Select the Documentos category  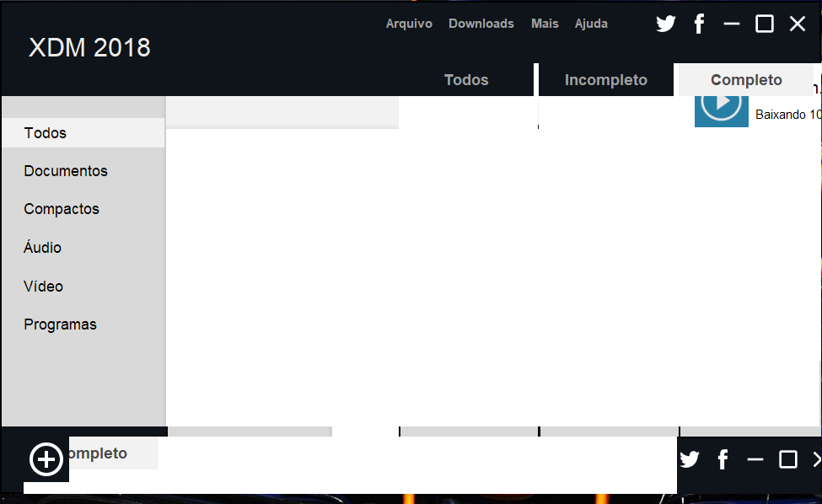click(x=66, y=171)
